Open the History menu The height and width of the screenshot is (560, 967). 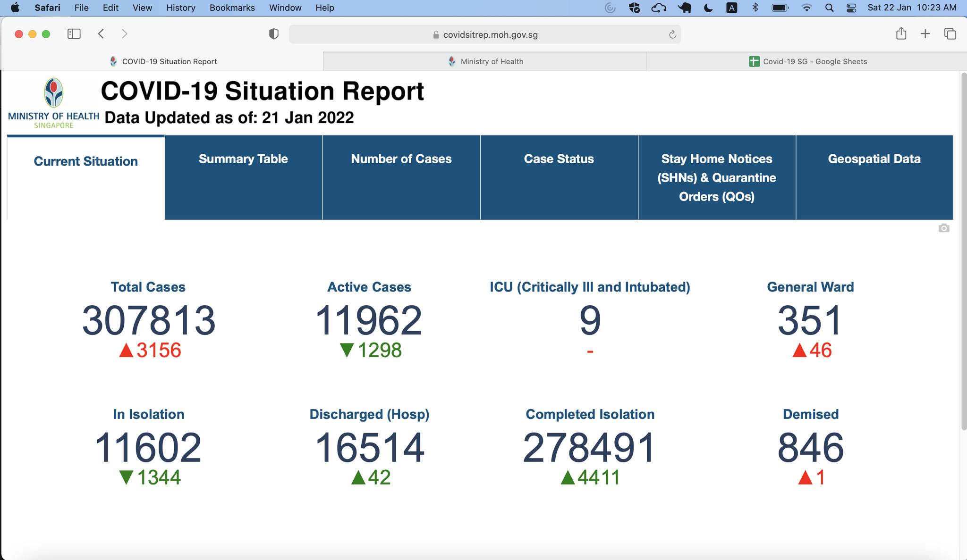[x=180, y=8]
